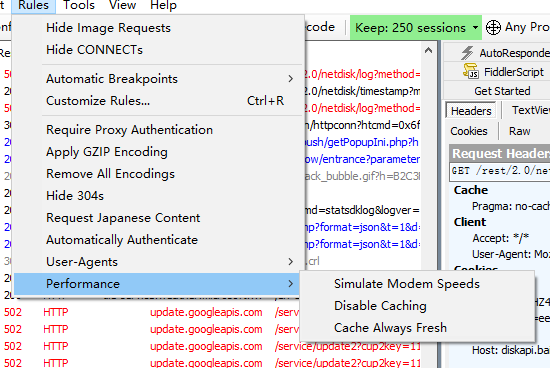Open the Rules menu
Screen dimensions: 550x368
(x=33, y=5)
